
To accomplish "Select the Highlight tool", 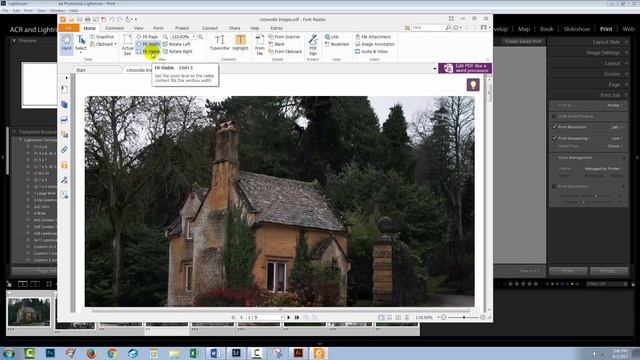I will coord(240,43).
